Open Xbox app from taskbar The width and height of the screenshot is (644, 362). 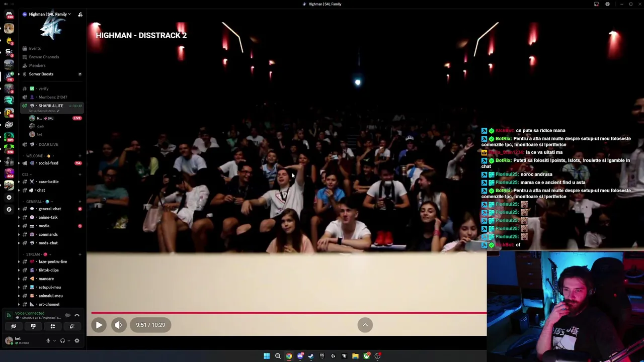(367, 356)
